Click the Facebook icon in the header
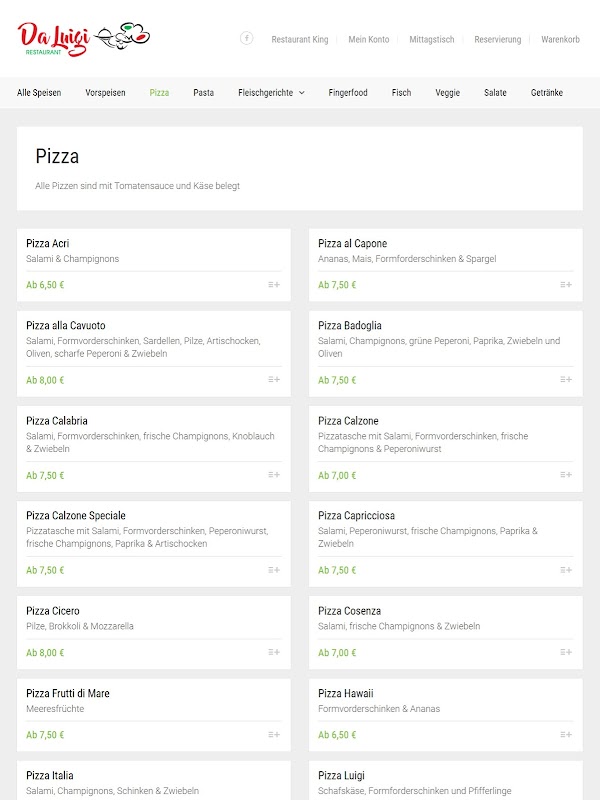This screenshot has width=600, height=800. (x=246, y=38)
